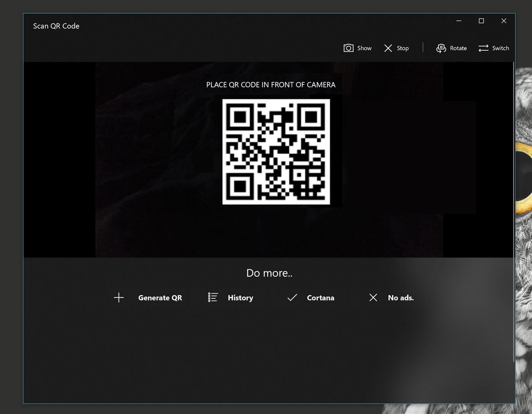Click the plus icon beside Generate QR
The width and height of the screenshot is (532, 414).
pyautogui.click(x=118, y=298)
